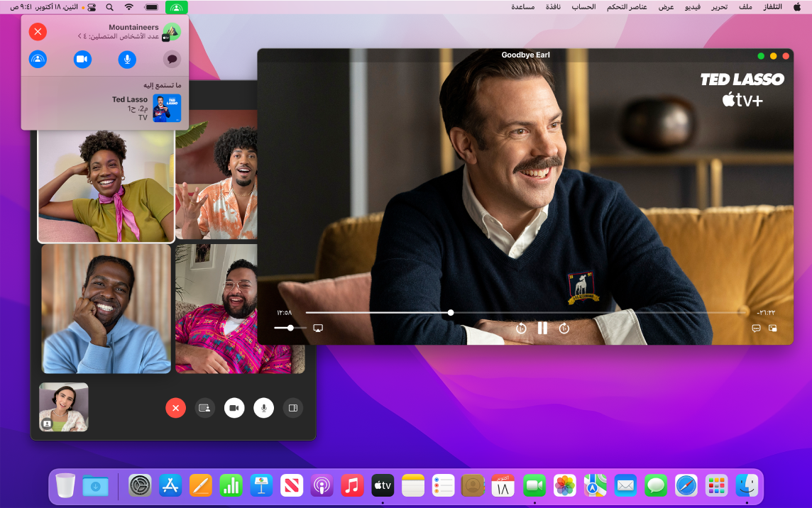Click the Ted Lasso thumbnail in SharePlay popover
The width and height of the screenshot is (812, 508).
[167, 107]
